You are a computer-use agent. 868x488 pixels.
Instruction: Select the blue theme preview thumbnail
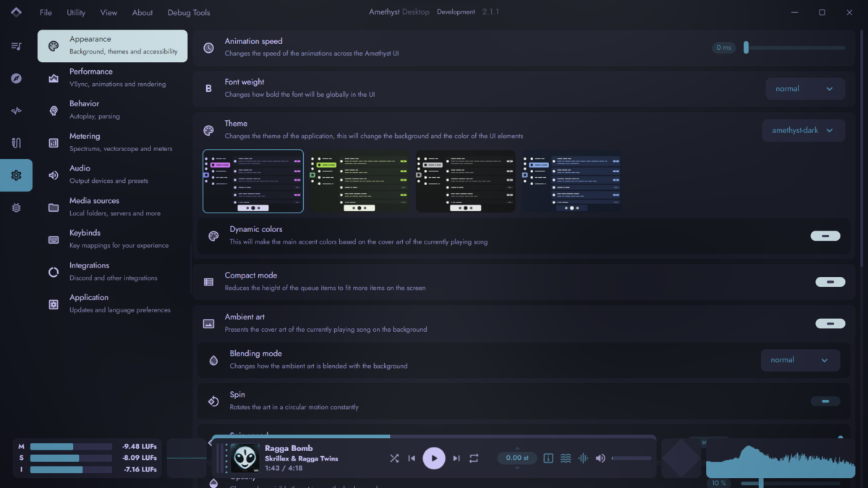click(571, 181)
